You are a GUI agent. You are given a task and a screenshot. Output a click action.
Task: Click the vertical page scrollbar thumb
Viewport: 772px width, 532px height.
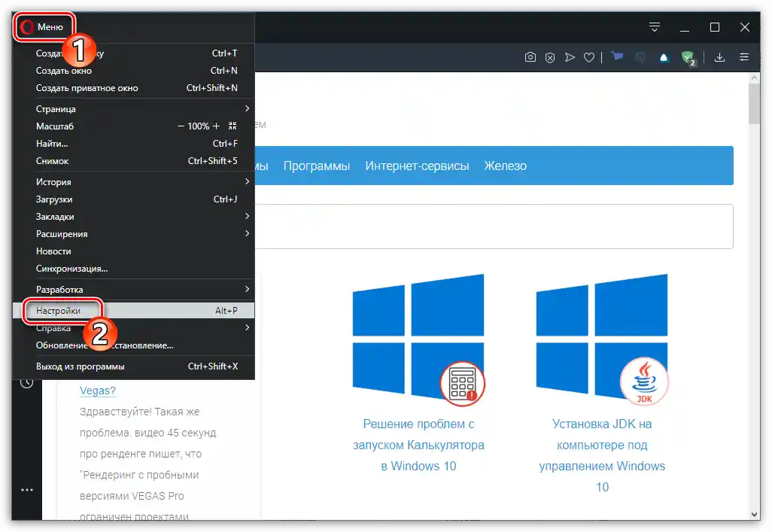[x=754, y=104]
